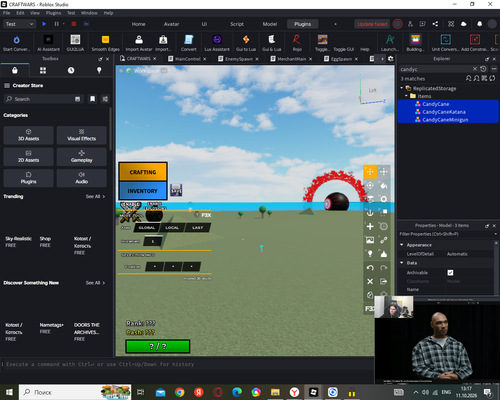
Task: Collapse the ReplicatedStorage tree node
Action: [402, 88]
